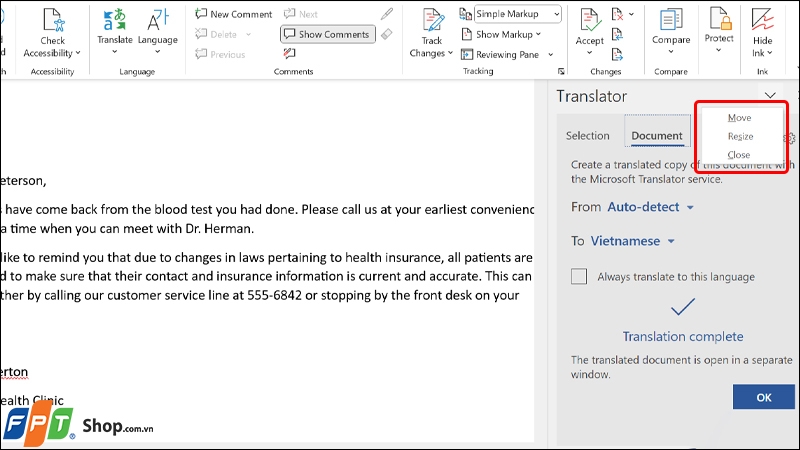Click the Accept change icon
Image resolution: width=800 pixels, height=450 pixels.
click(590, 20)
